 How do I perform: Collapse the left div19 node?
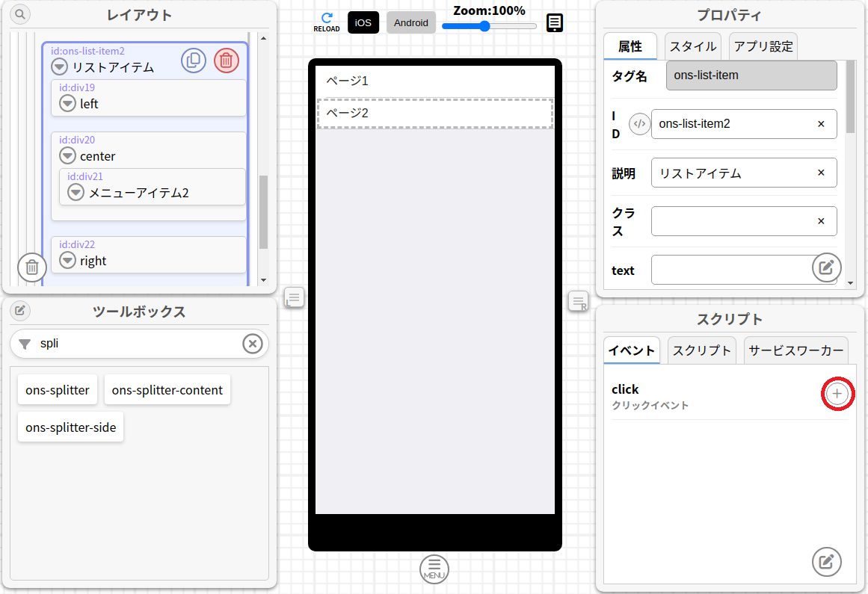pyautogui.click(x=68, y=104)
